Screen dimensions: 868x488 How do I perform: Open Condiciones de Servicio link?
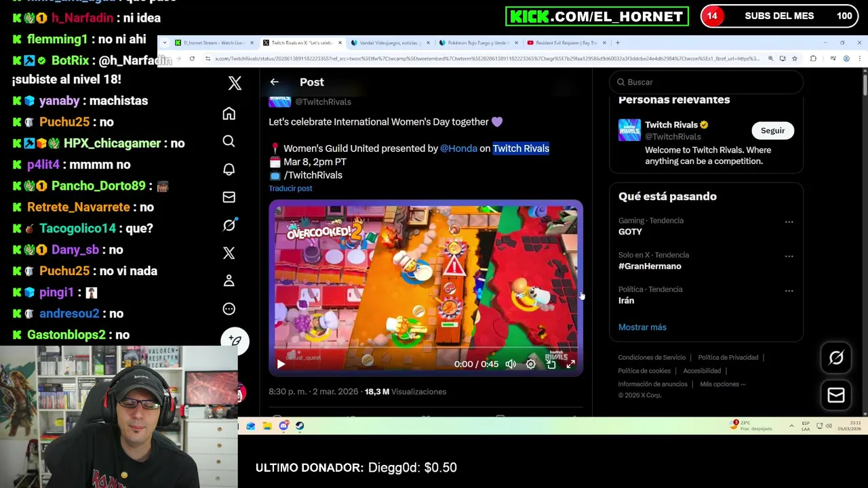pos(652,358)
